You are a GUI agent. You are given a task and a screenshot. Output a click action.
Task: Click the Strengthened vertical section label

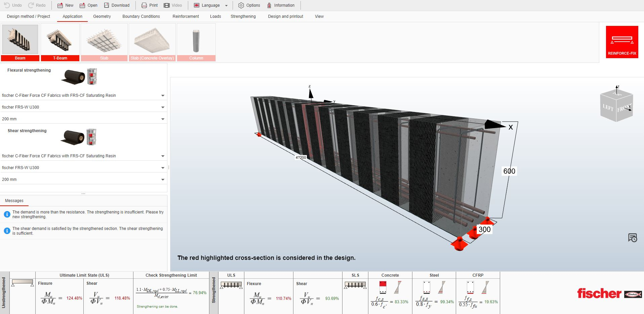[x=214, y=290]
